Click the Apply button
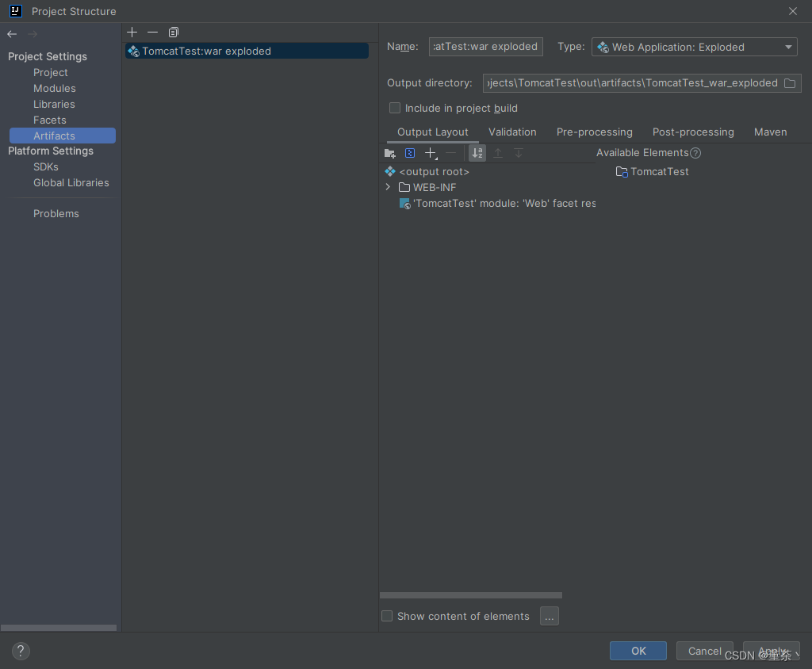812x669 pixels. pos(771,651)
